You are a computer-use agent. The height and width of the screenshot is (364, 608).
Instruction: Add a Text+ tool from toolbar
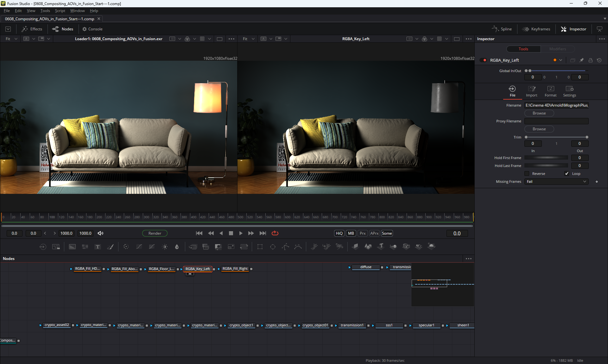pos(98,247)
